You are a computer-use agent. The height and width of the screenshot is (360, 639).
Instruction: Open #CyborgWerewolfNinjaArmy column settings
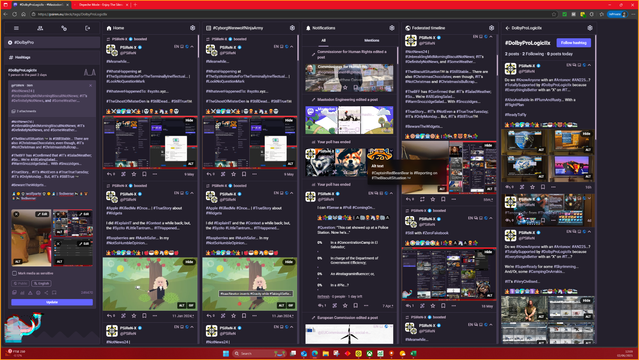(x=292, y=28)
